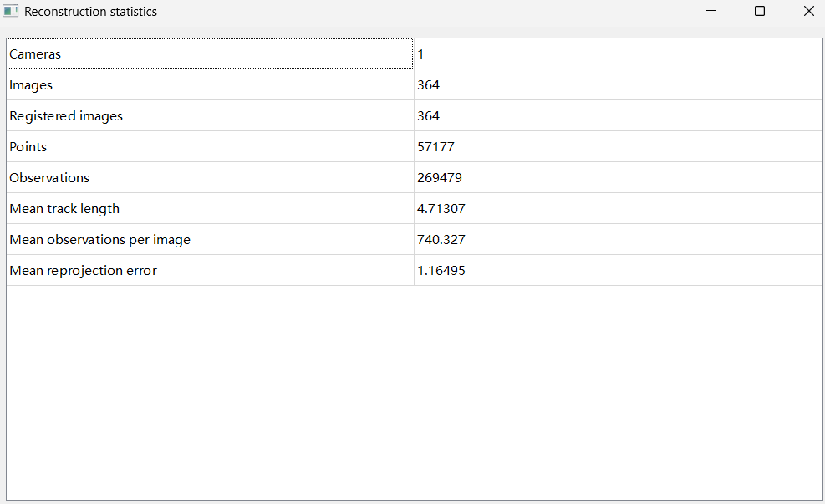Screen dimensions: 825x504
Task: Maximize the Reconstruction statistics window
Action: tap(760, 12)
